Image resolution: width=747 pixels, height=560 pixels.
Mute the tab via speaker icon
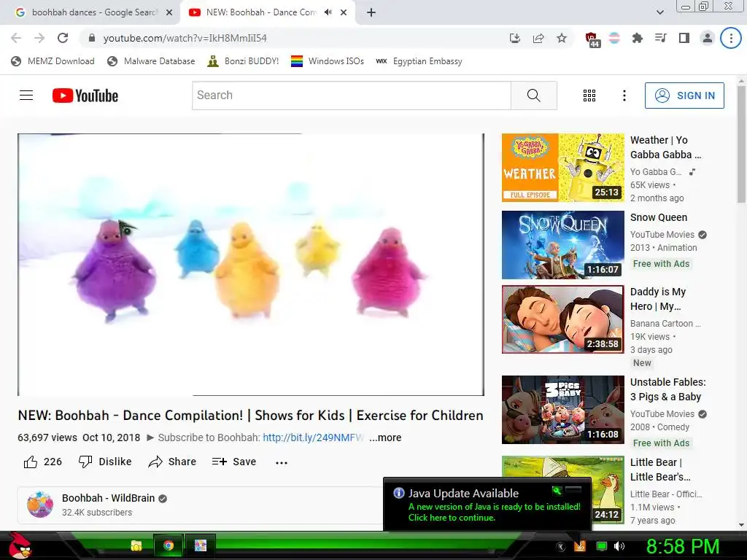click(x=328, y=12)
